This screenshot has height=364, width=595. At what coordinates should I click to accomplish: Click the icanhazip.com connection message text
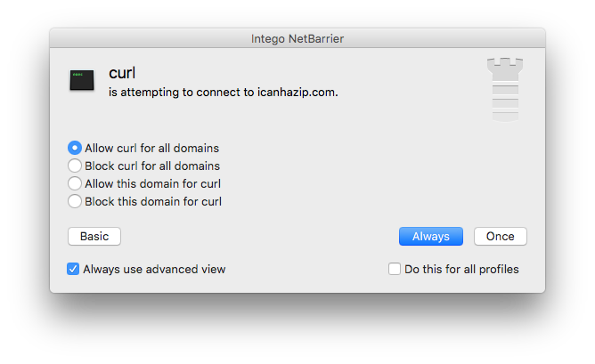223,93
